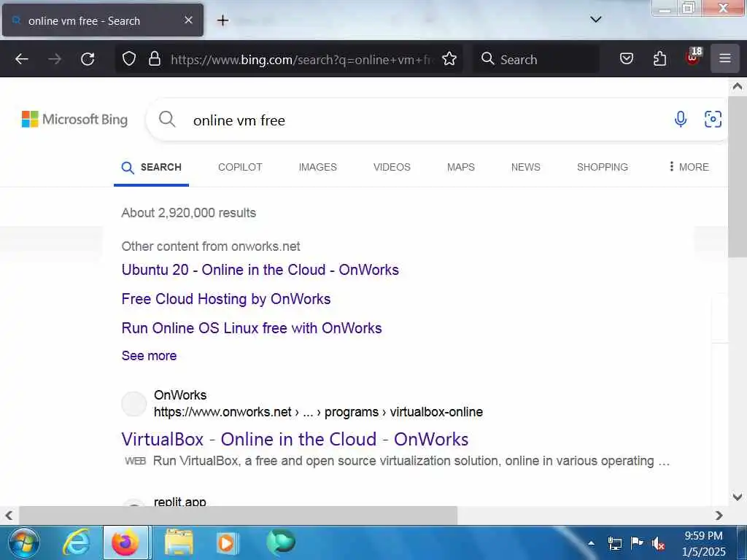The image size is (747, 560).
Task: Open the tracking protection shield icon
Action: click(x=129, y=59)
